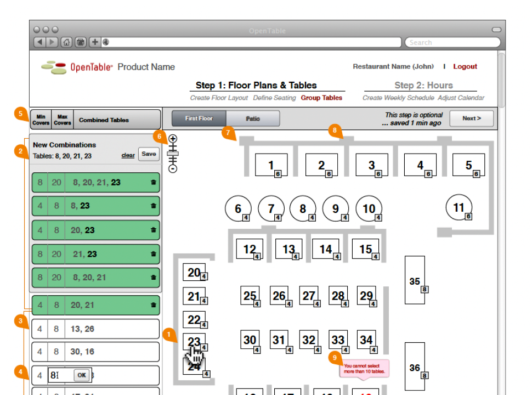The height and width of the screenshot is (395, 532).
Task: Click the zoom slider handle
Action: [x=173, y=149]
